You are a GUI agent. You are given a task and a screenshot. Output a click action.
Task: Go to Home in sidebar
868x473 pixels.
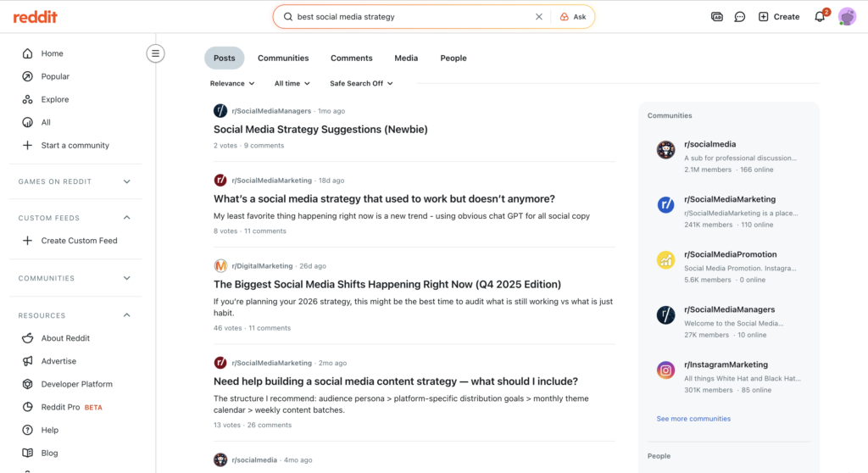point(52,53)
